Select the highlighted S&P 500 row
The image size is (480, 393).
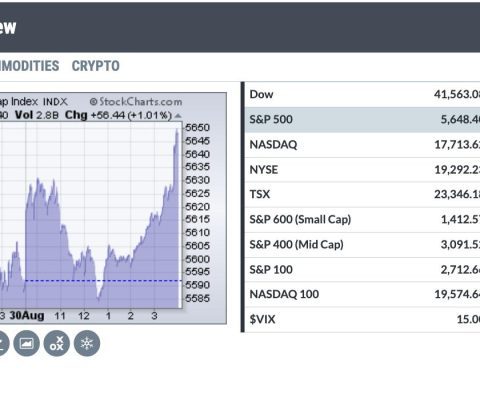coord(362,120)
